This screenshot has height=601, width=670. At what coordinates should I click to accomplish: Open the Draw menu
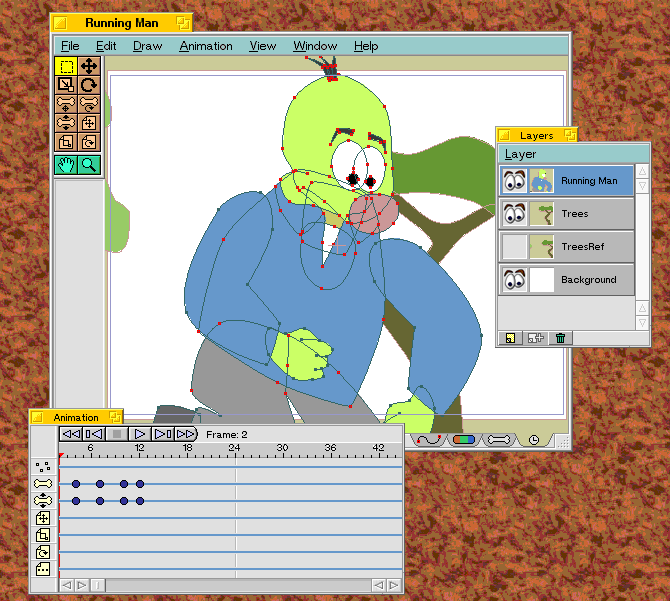(147, 46)
